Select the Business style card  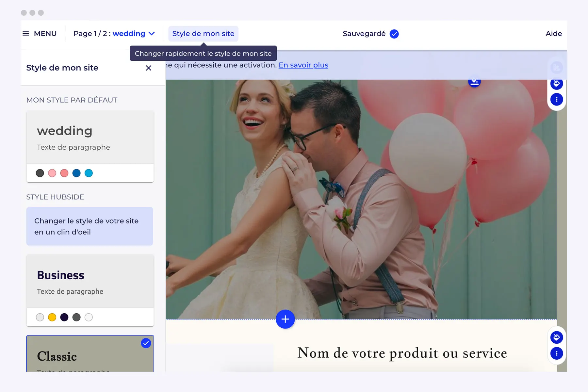[90, 290]
